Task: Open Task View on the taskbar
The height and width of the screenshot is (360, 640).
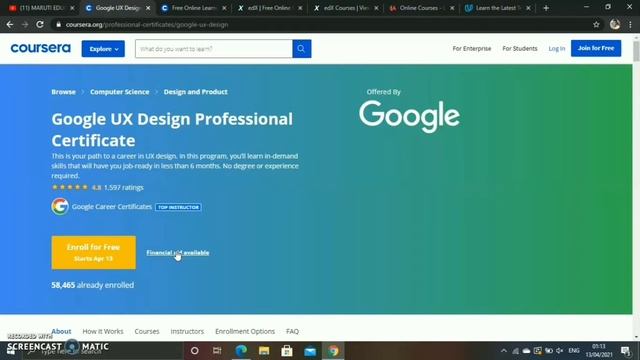Action: [217, 351]
